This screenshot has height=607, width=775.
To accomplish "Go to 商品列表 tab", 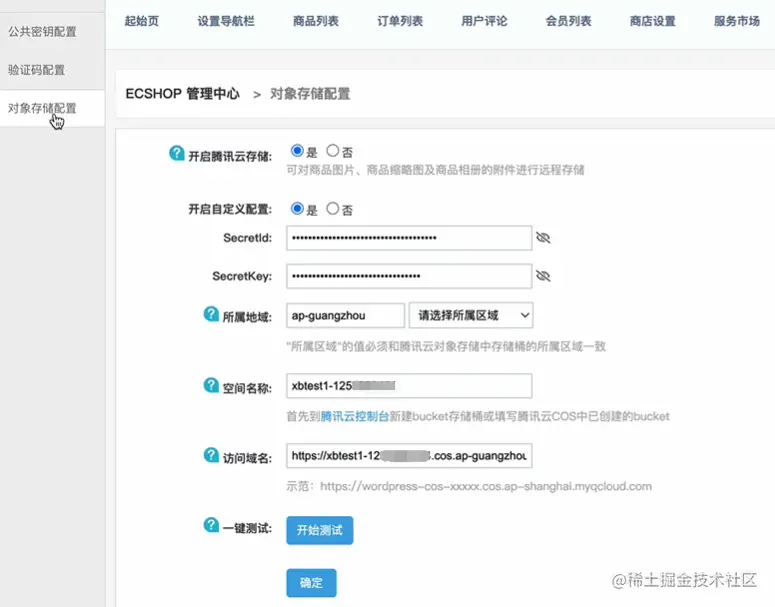I will pyautogui.click(x=316, y=21).
